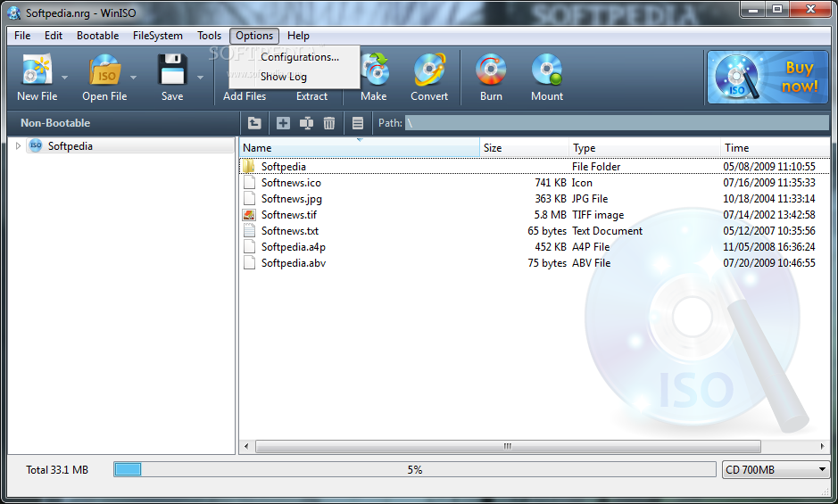Click the Buy now! banner
838x504 pixels.
click(x=767, y=77)
